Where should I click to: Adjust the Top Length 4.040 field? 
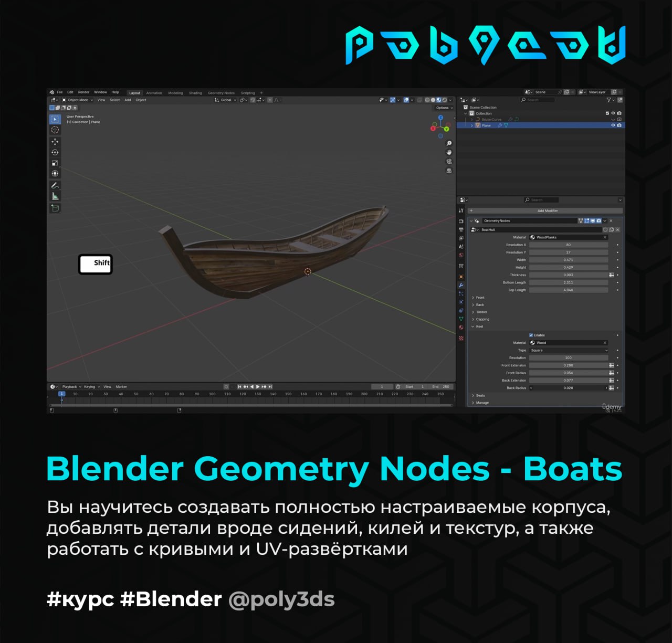(x=569, y=290)
